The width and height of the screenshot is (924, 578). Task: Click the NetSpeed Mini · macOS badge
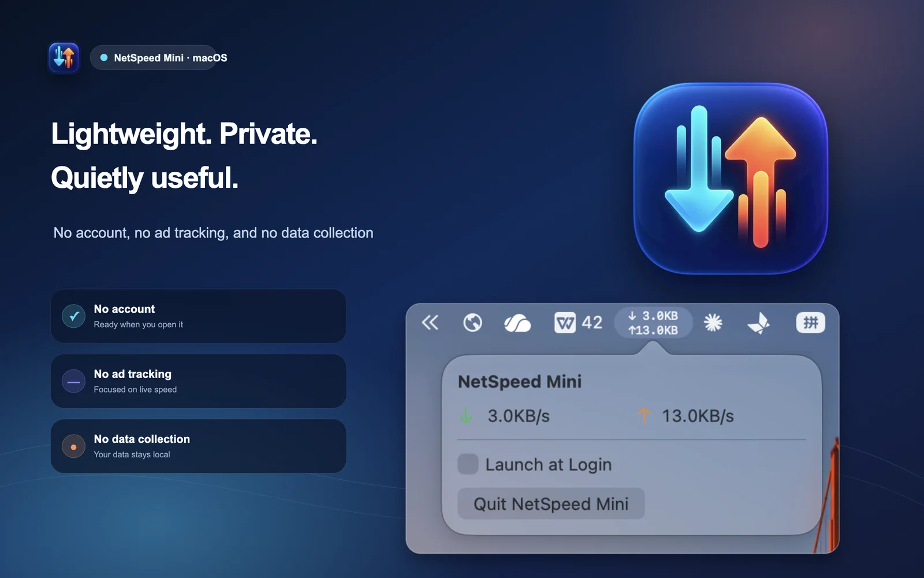tap(159, 58)
